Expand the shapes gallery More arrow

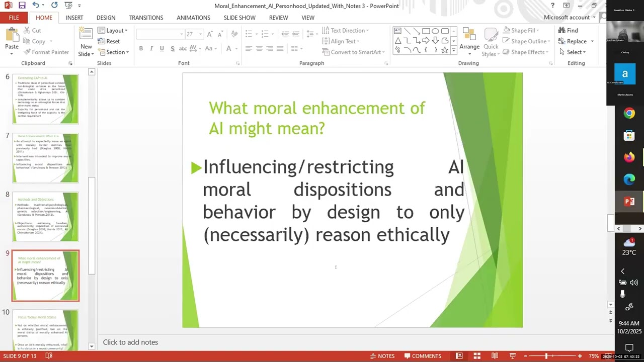tap(453, 50)
